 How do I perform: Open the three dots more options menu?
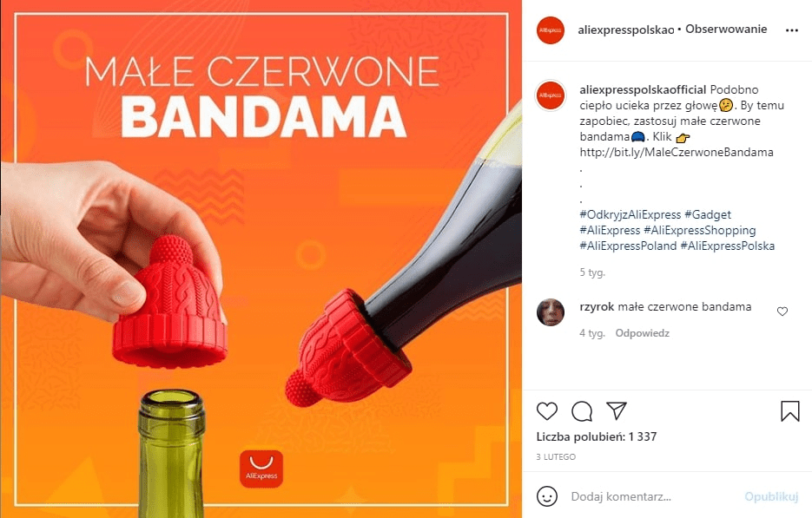(x=791, y=30)
